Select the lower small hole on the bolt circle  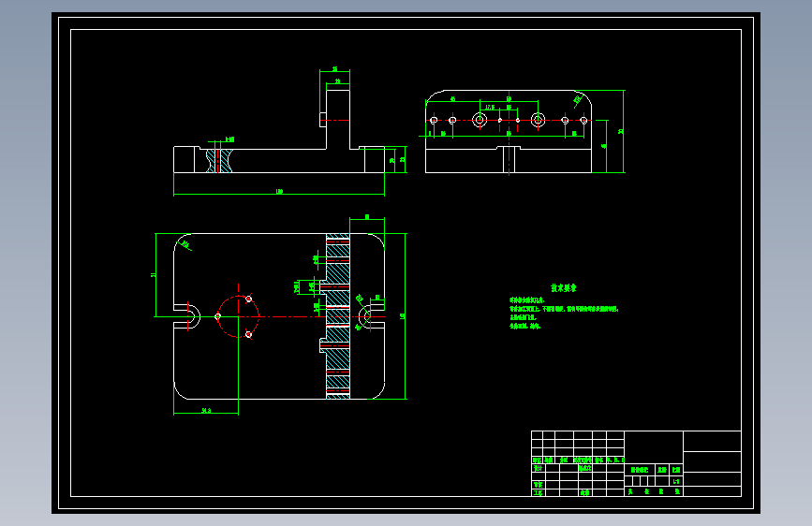[x=248, y=334]
